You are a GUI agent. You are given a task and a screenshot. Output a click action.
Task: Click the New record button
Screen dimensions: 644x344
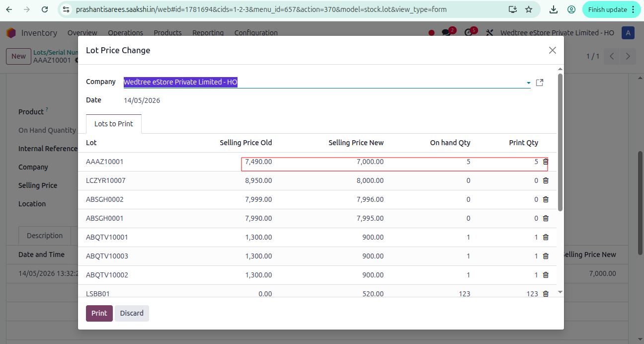[x=18, y=56]
